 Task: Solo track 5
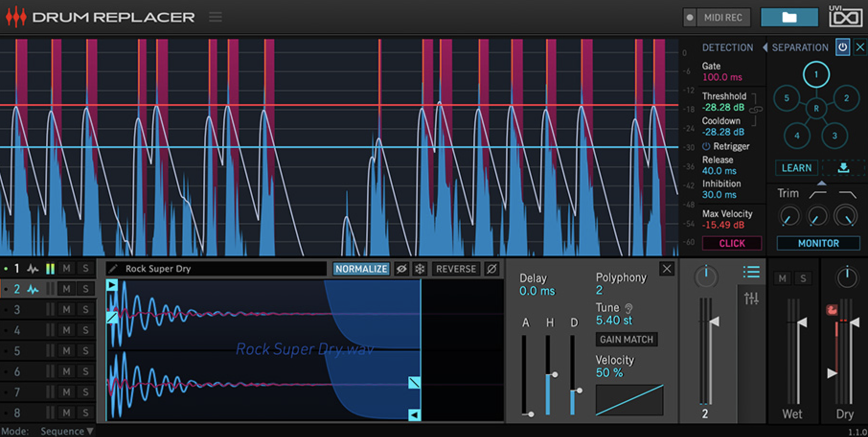pos(86,351)
